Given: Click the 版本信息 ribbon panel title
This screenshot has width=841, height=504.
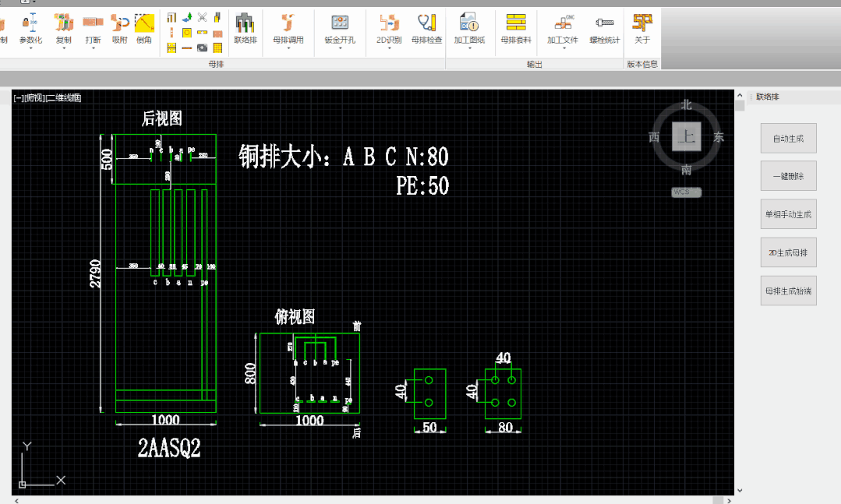Looking at the screenshot, I should (642, 64).
